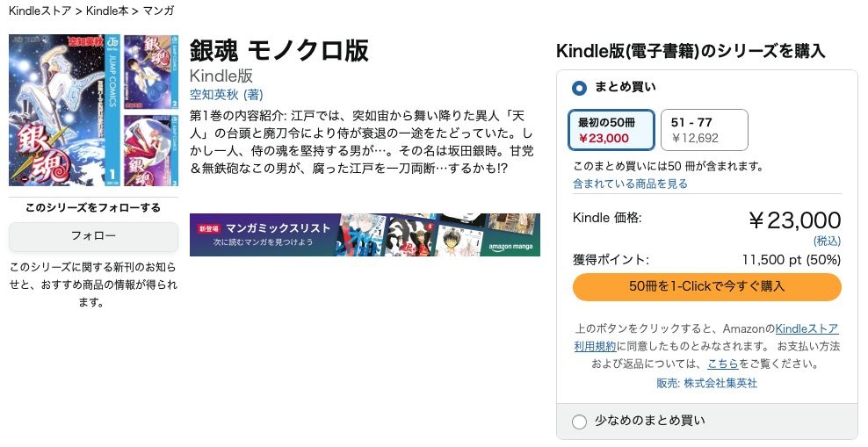
Task: Open the volume 1 Gintama cover thumbnail
Action: (62, 110)
